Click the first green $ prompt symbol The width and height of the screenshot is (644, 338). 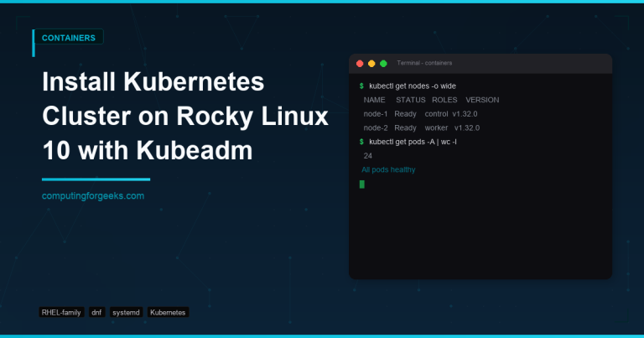361,86
